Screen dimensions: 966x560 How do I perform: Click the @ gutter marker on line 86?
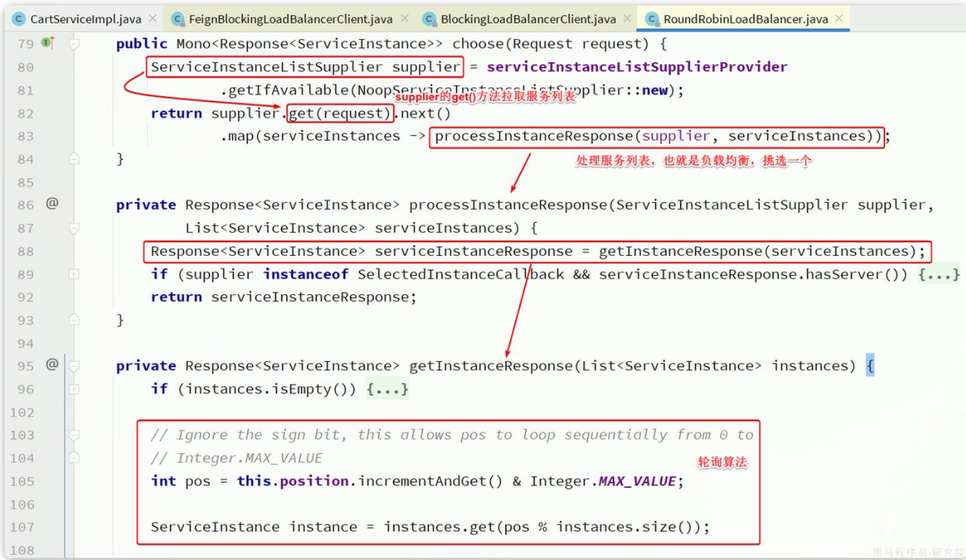[x=52, y=203]
